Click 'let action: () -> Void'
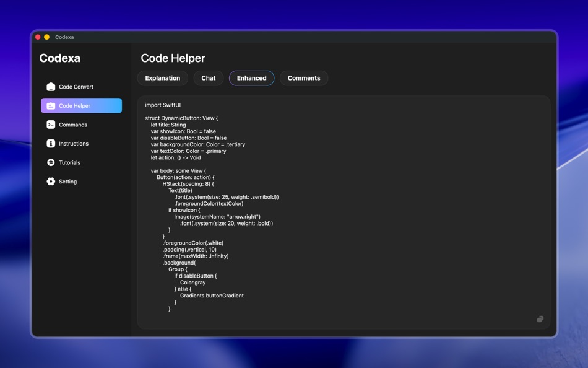This screenshot has height=368, width=588. [x=176, y=158]
